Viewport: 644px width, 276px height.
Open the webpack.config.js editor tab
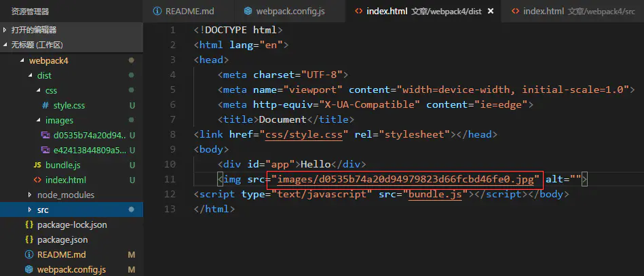coord(289,11)
